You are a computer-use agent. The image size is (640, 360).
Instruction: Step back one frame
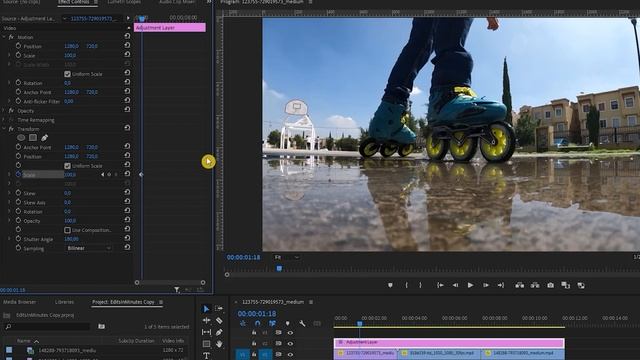[x=455, y=285]
